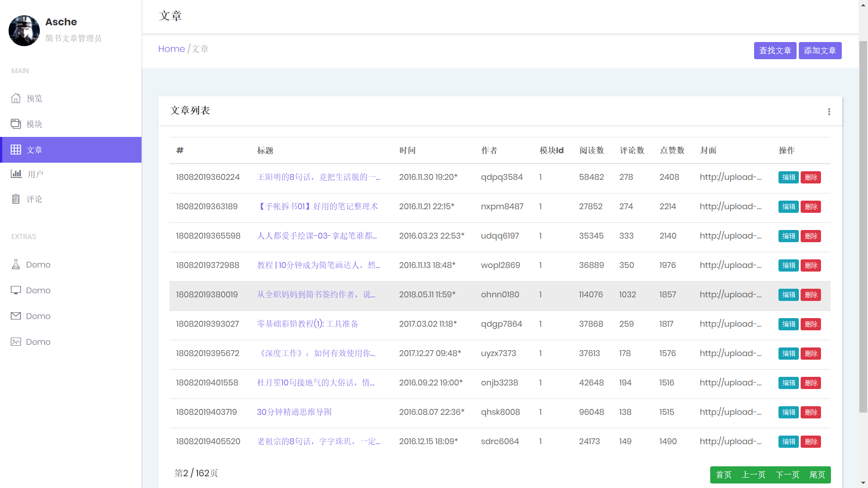Open article 老祖宗的8句话
Screen dimensions: 868x488
[319, 441]
